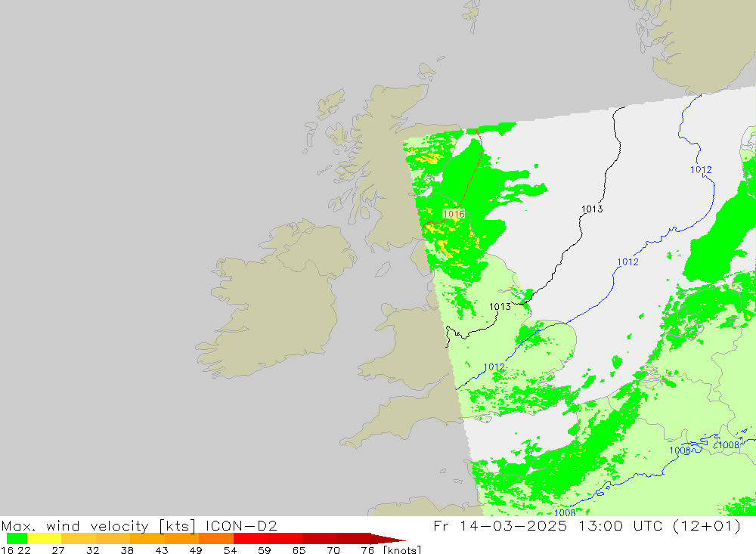756x554 pixels.
Task: Select the orange swatch between 38 and 43
Action: click(147, 539)
